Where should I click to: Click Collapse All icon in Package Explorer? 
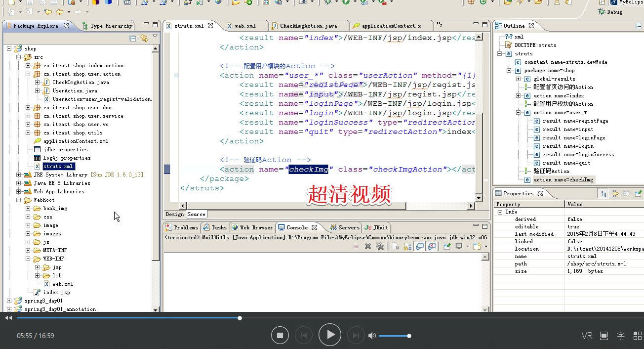click(x=133, y=38)
